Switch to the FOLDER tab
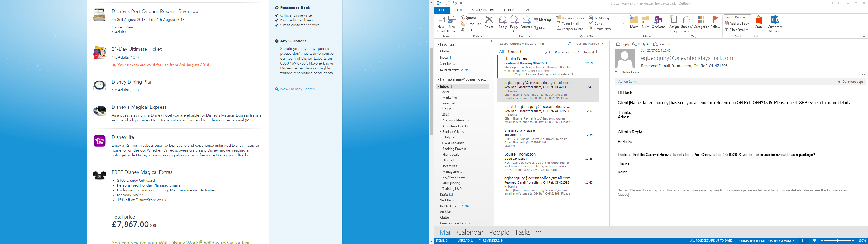868x244 pixels. point(508,10)
